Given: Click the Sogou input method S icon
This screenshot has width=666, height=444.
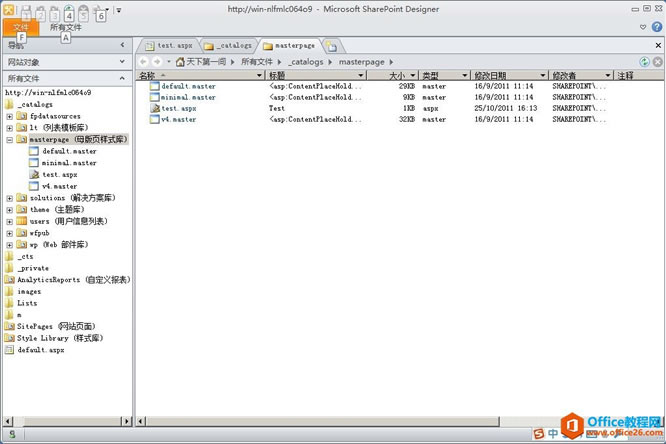Looking at the screenshot, I should (x=539, y=433).
